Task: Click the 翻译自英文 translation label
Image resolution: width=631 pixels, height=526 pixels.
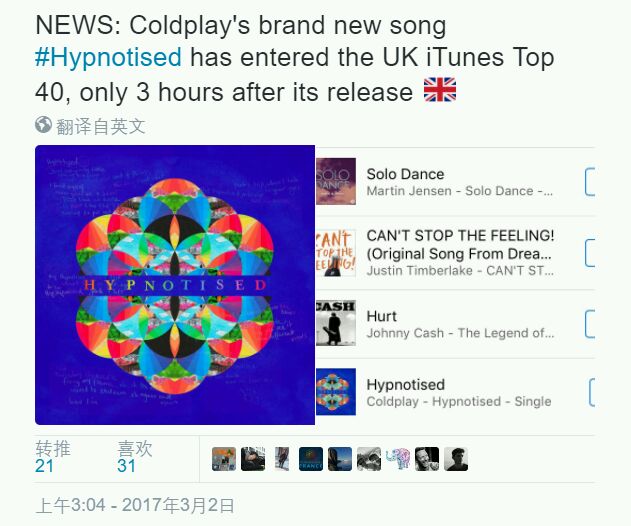Action: 100,126
